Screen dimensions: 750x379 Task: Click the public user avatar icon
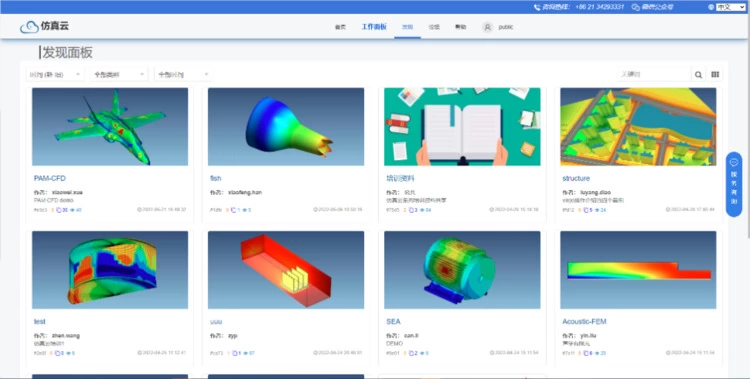(487, 27)
